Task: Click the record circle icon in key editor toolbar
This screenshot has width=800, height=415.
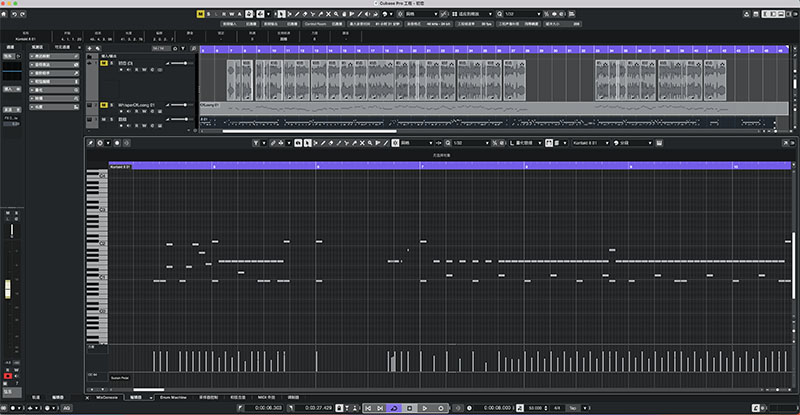Action: [x=117, y=143]
